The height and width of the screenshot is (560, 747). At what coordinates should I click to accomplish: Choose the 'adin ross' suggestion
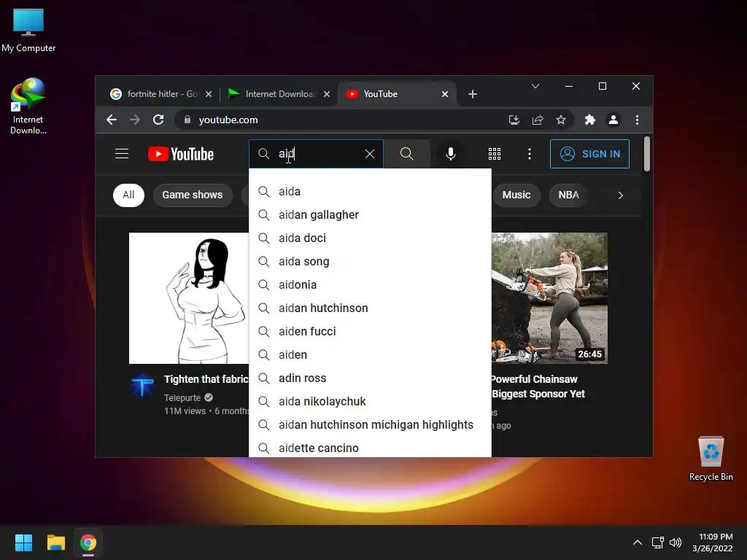click(370, 378)
